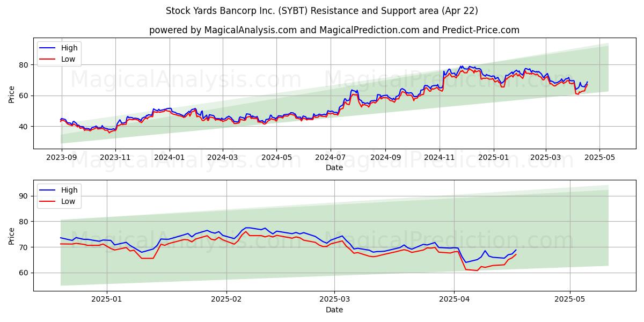Click the 2024-03 date tick label
Screen dimensions: 644x322
coord(223,157)
